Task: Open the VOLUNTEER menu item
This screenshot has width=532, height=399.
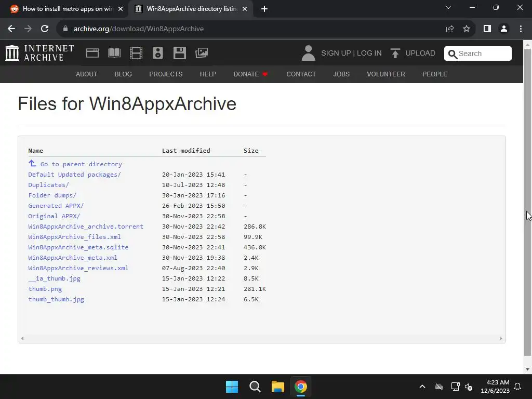Action: tap(386, 74)
